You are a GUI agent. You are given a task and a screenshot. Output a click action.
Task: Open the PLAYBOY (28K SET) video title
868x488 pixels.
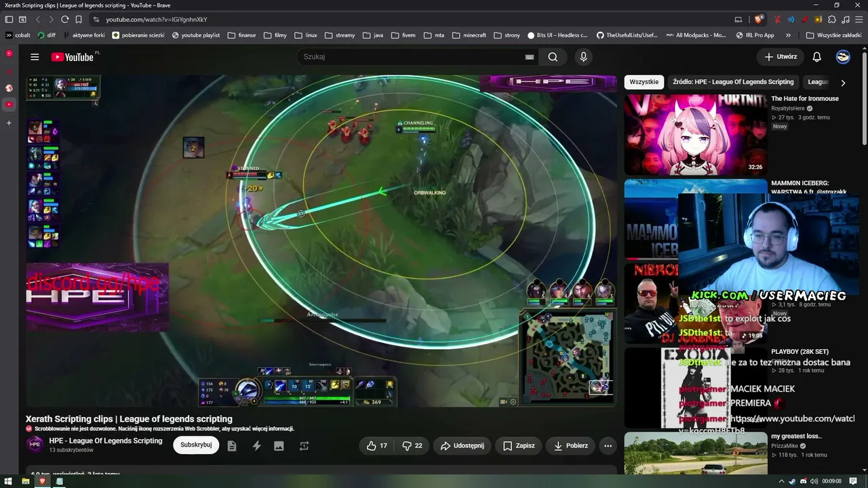point(800,352)
